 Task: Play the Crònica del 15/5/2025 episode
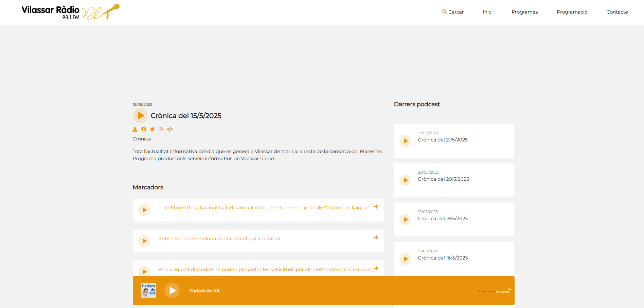click(x=140, y=116)
